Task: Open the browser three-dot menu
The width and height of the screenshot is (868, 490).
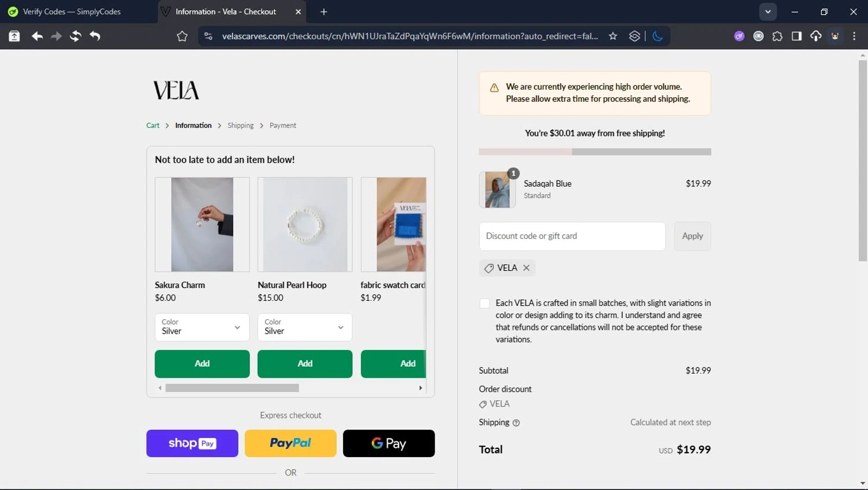Action: point(854,36)
